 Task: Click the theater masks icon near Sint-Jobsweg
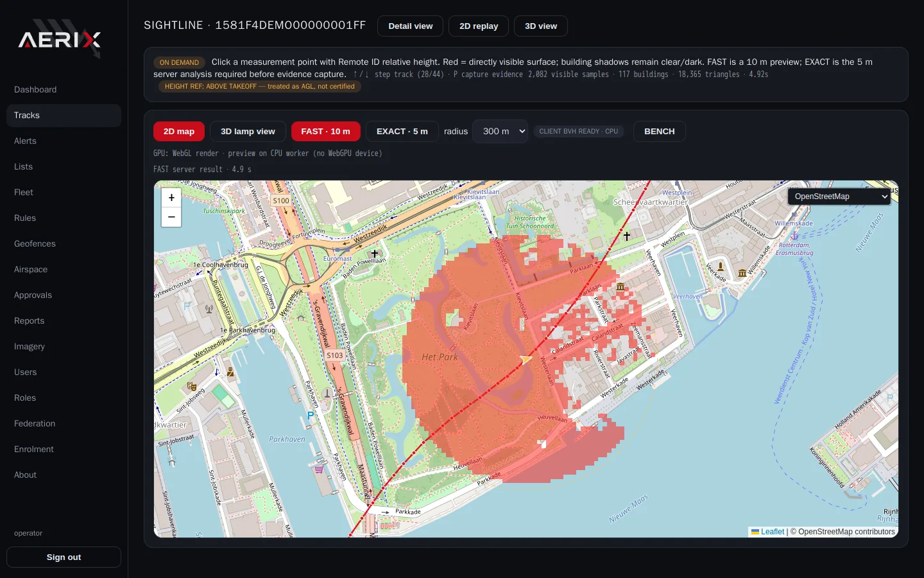click(191, 387)
